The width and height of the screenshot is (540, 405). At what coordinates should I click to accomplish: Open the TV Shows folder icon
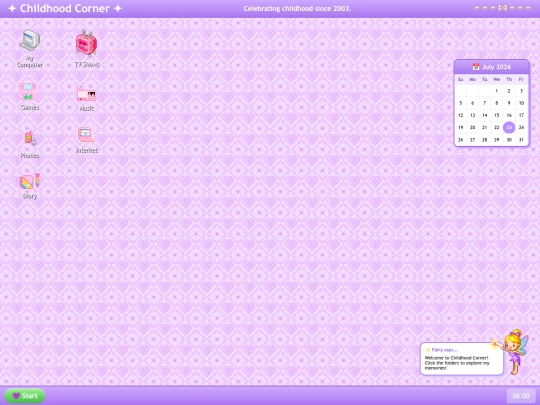[x=87, y=49]
